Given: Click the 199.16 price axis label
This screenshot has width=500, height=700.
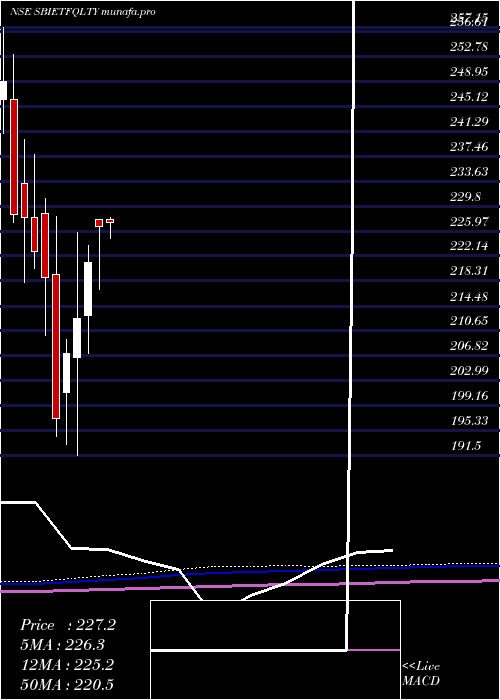Looking at the screenshot, I should click(469, 396).
